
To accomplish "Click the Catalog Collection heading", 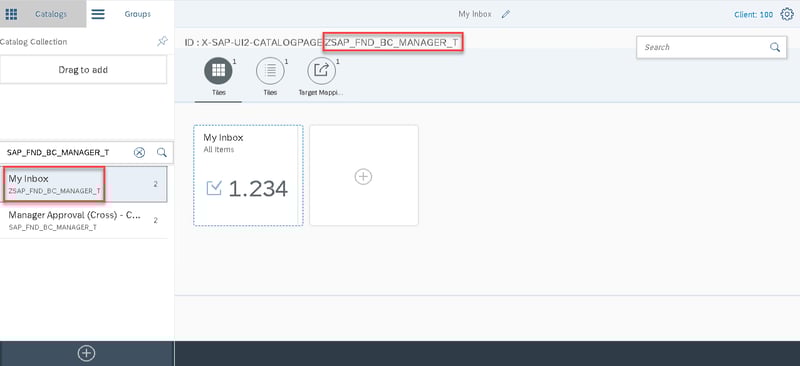I will 34,42.
